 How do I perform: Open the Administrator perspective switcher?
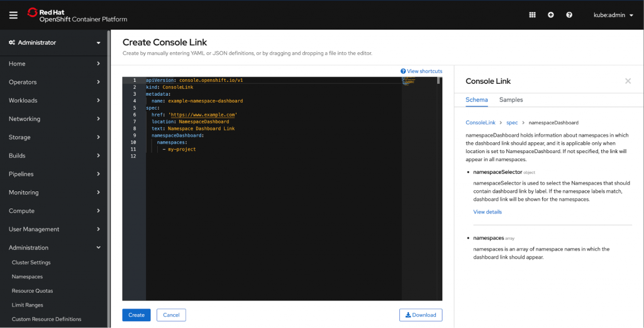pyautogui.click(x=55, y=43)
